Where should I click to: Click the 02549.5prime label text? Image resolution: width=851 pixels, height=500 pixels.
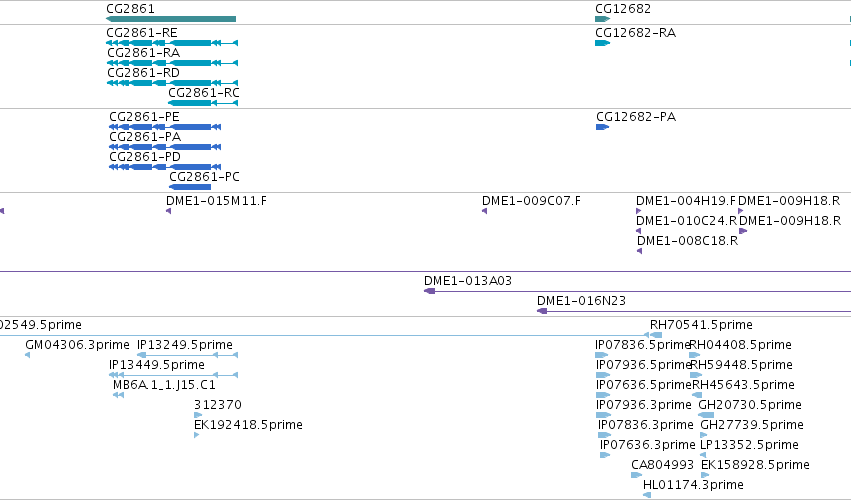click(x=41, y=325)
